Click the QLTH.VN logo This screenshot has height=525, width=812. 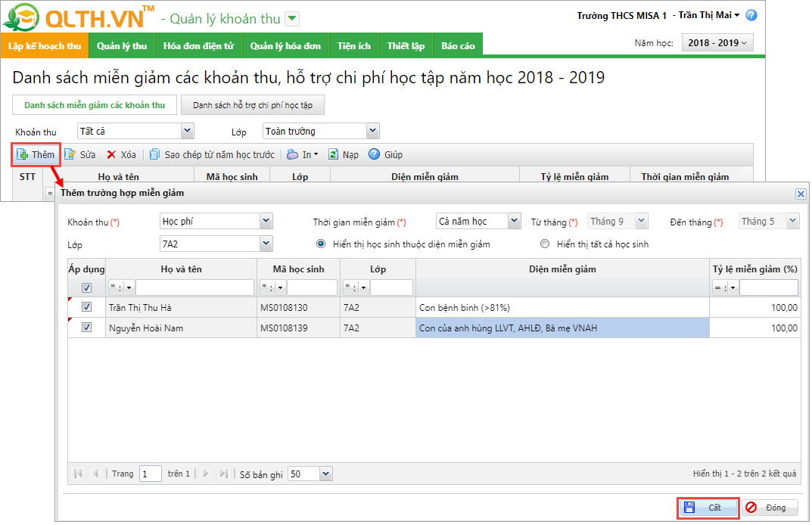point(78,17)
